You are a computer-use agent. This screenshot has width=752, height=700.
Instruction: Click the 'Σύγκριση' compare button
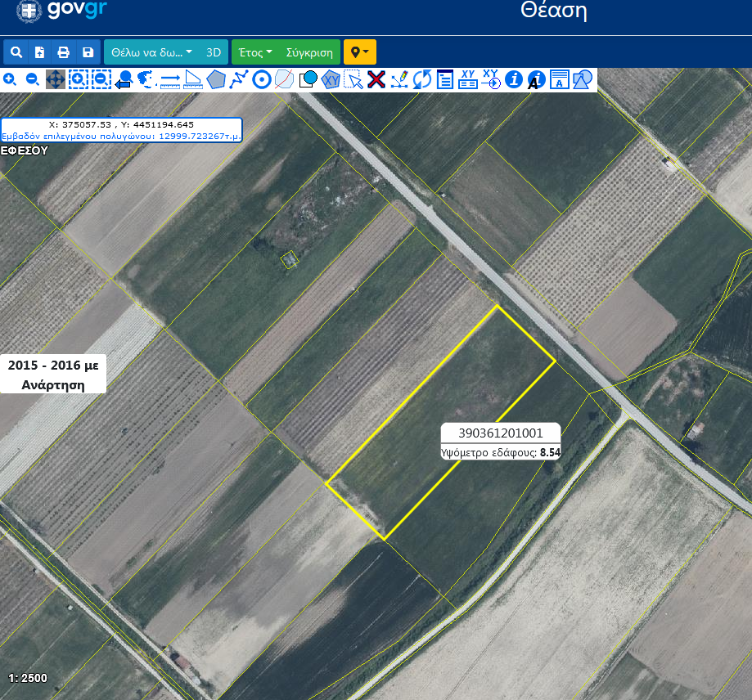[x=309, y=52]
